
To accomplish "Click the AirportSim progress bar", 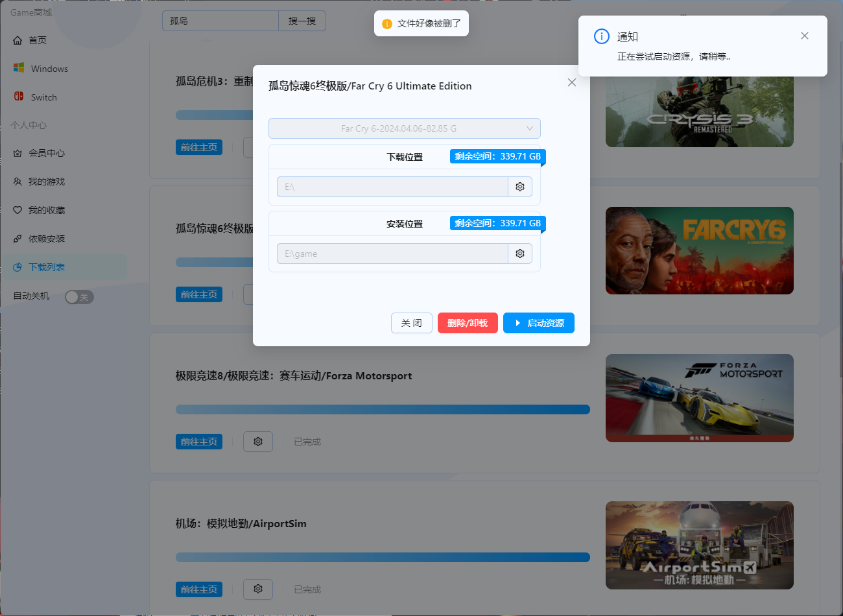I will 383,557.
